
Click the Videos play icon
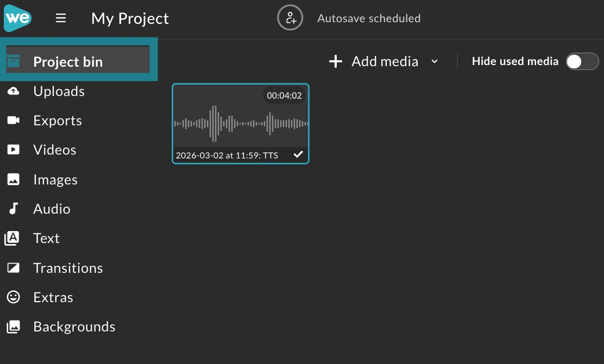[x=14, y=150]
